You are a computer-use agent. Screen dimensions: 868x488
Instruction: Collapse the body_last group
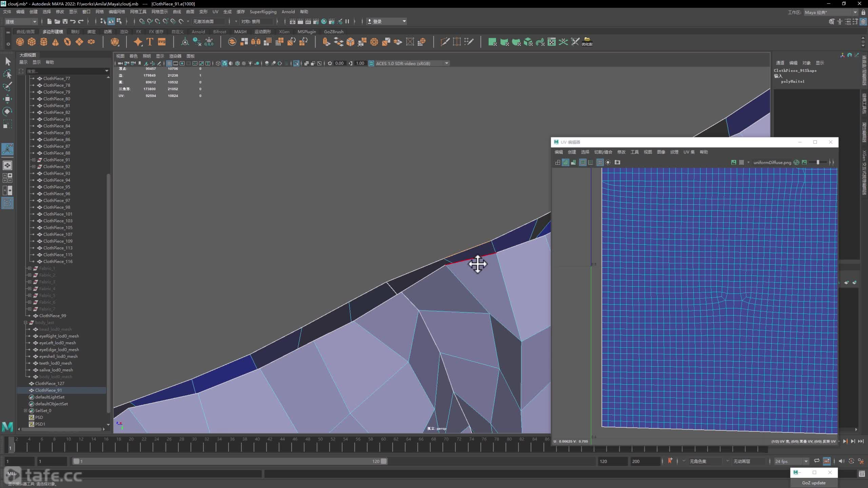coord(25,322)
